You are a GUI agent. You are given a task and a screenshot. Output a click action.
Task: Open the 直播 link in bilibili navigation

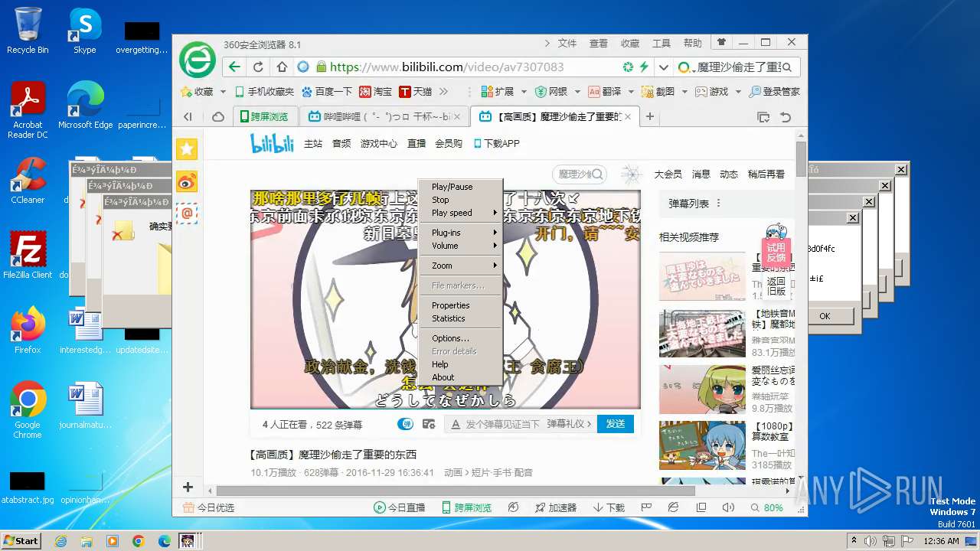(x=416, y=143)
